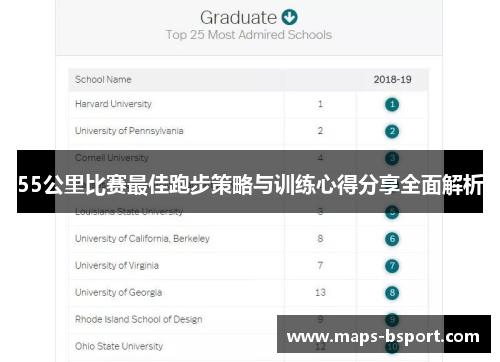This screenshot has height=362, width=500.
Task: Click previous rank 7 in Virginia row
Action: 320,265
